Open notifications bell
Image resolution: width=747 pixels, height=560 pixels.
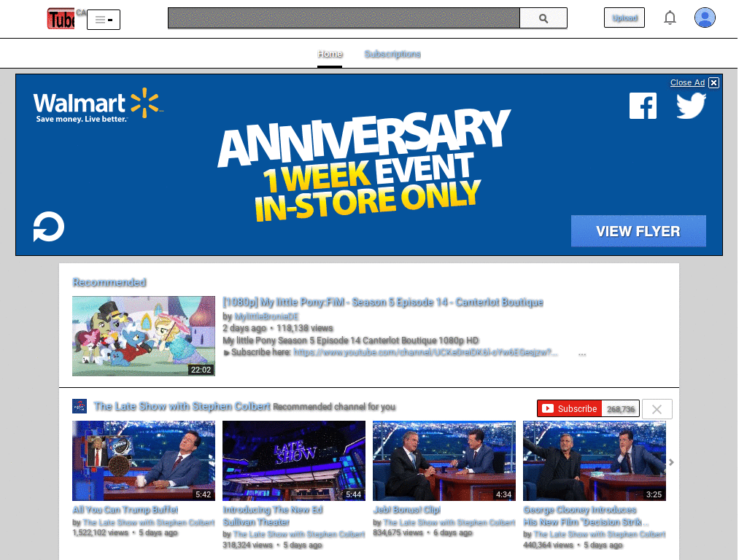(670, 17)
